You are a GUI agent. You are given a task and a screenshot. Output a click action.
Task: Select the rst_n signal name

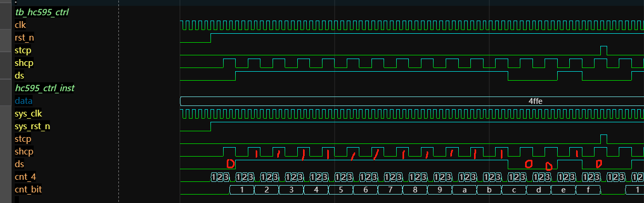point(25,37)
